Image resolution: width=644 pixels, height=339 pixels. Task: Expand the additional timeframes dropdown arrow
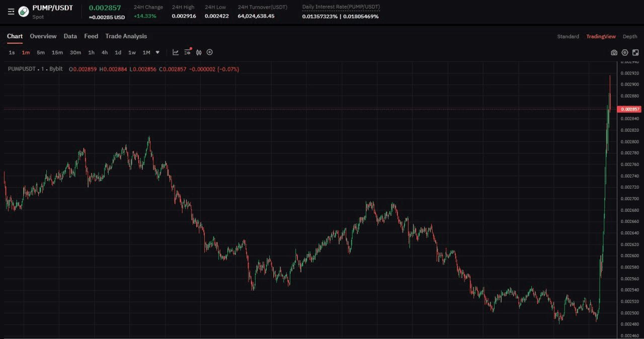click(157, 52)
